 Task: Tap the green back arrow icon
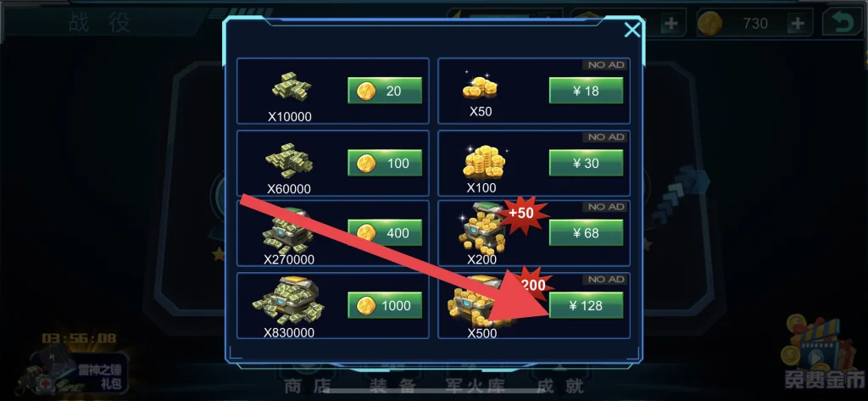coord(842,23)
